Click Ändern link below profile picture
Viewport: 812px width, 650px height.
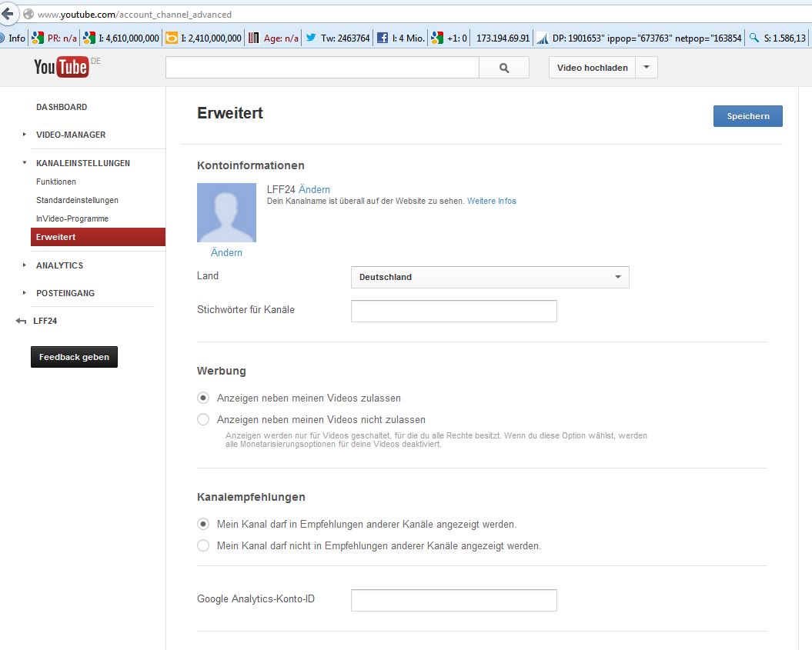coord(226,252)
